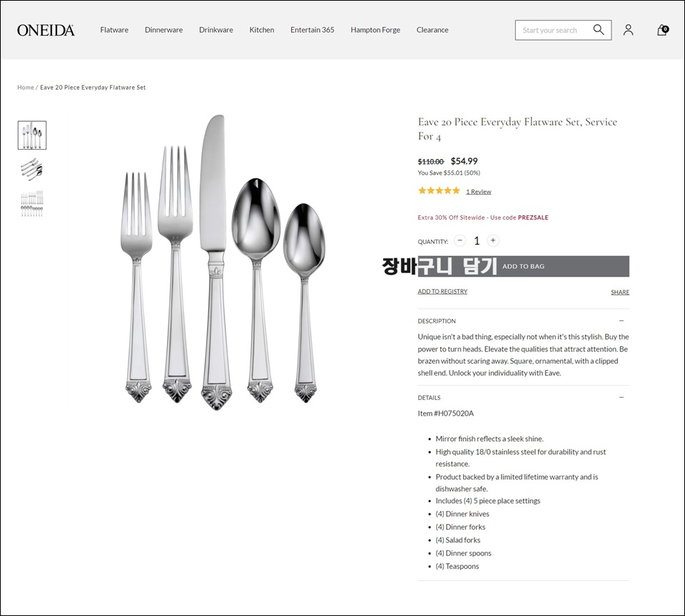Open the Drinkware menu

[x=215, y=30]
